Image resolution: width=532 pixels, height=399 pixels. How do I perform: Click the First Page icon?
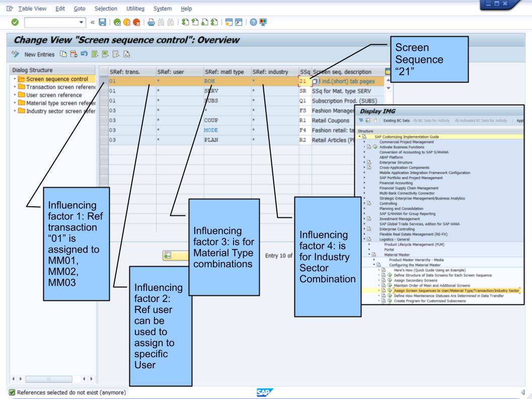(185, 23)
